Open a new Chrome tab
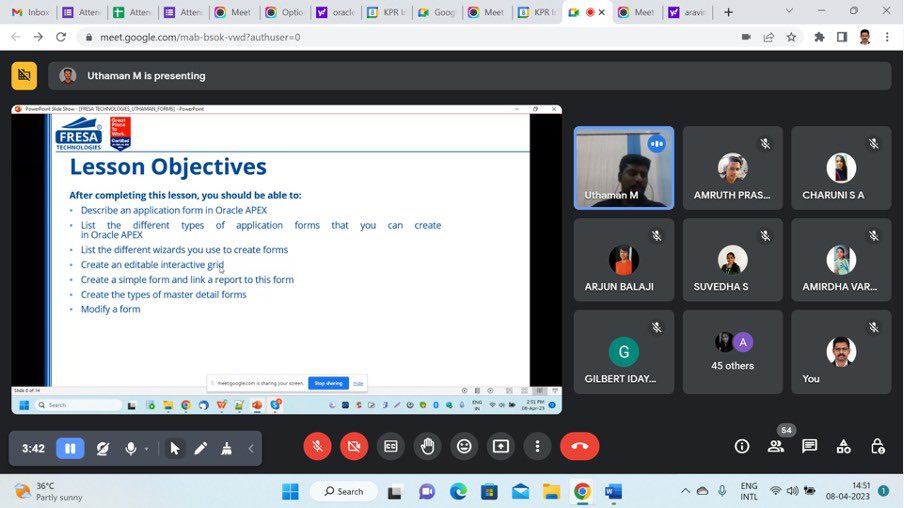 point(728,12)
